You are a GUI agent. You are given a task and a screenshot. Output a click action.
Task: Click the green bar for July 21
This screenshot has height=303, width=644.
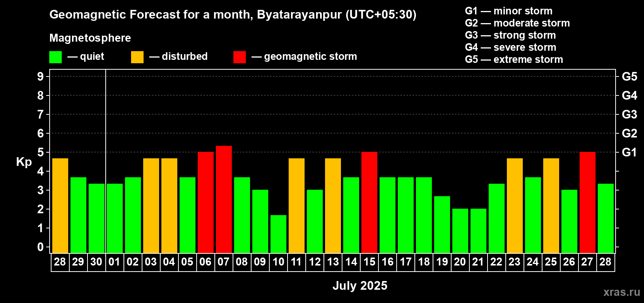[x=478, y=231]
